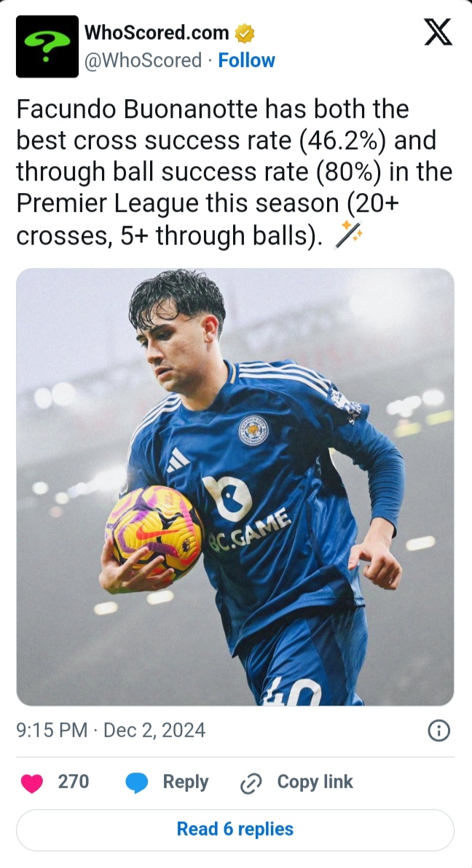Open the tweet info circle icon
The width and height of the screenshot is (472, 868).
tap(438, 730)
